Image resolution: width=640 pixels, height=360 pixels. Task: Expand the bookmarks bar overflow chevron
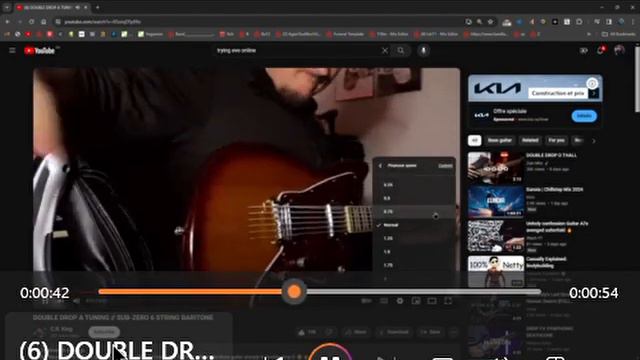pos(589,34)
